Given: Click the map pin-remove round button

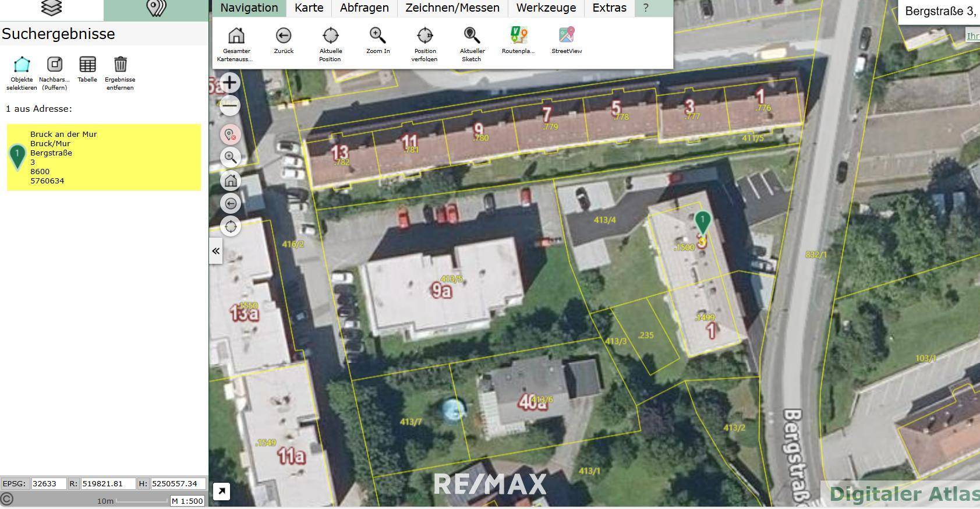Looking at the screenshot, I should [231, 135].
